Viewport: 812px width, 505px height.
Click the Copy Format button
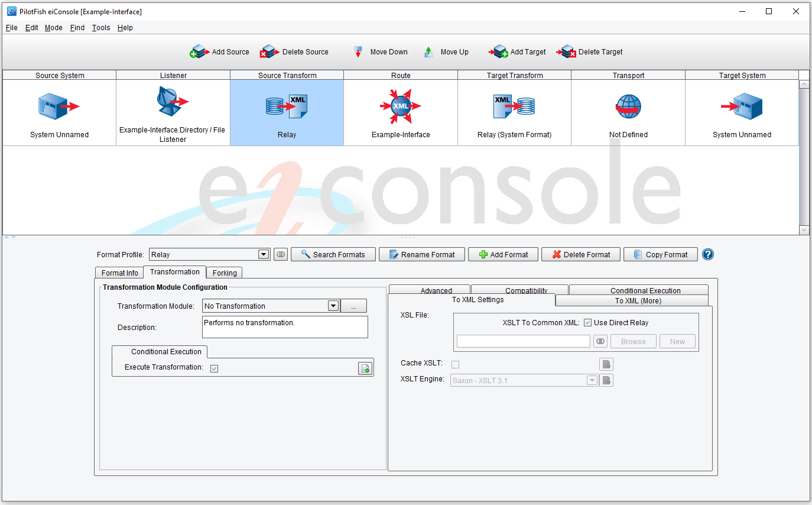[661, 254]
